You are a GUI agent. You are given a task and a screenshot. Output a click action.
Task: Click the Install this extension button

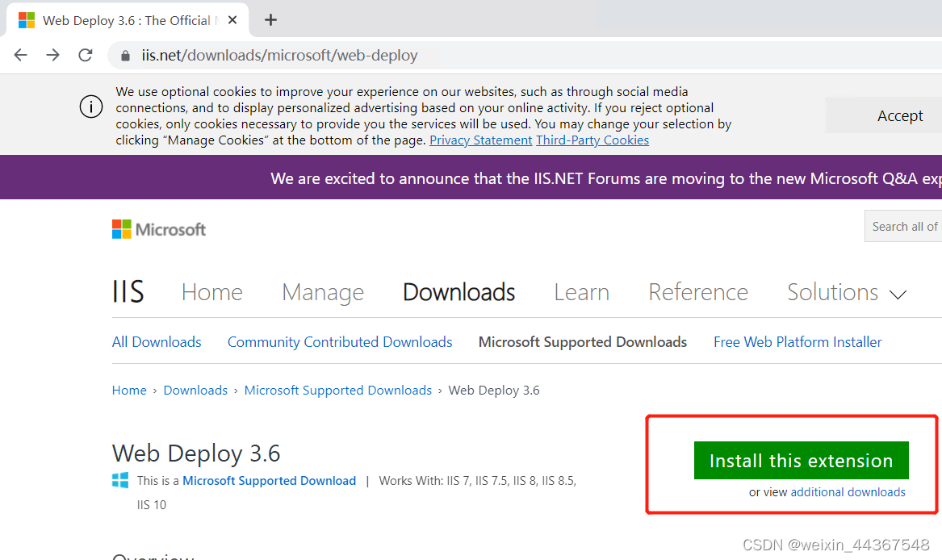pyautogui.click(x=802, y=460)
